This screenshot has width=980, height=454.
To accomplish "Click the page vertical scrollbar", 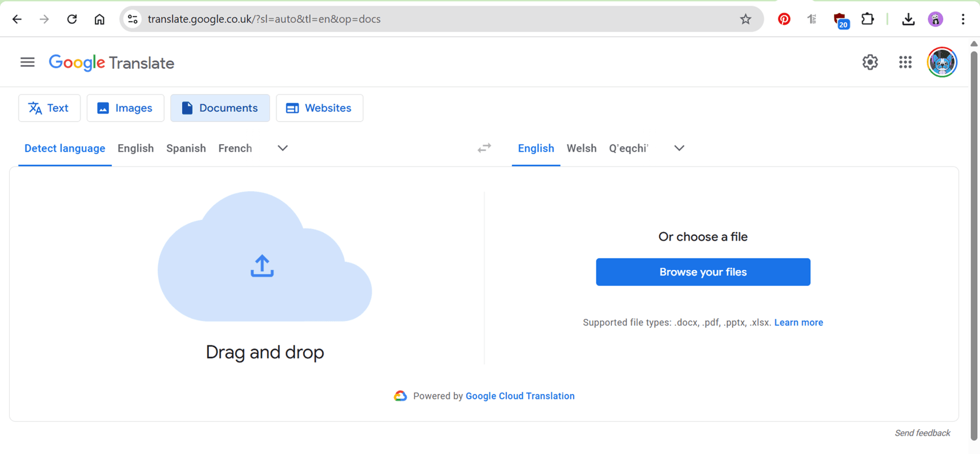I will pyautogui.click(x=974, y=245).
